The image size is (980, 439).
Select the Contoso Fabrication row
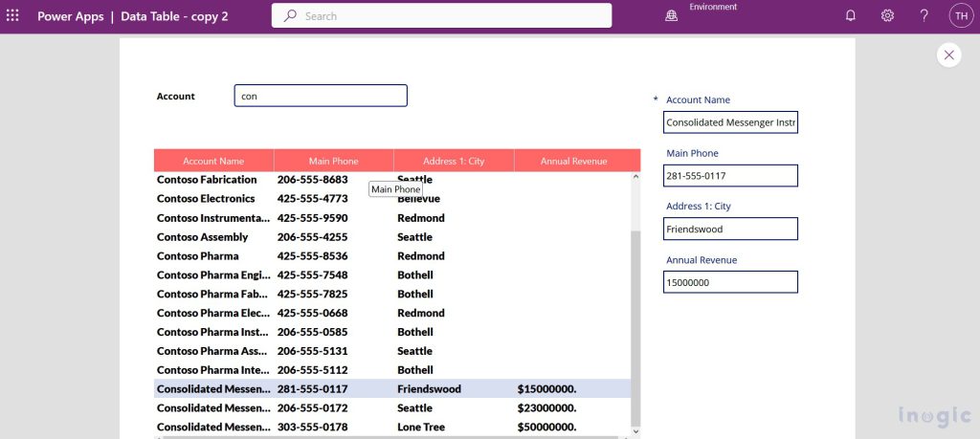tap(207, 180)
